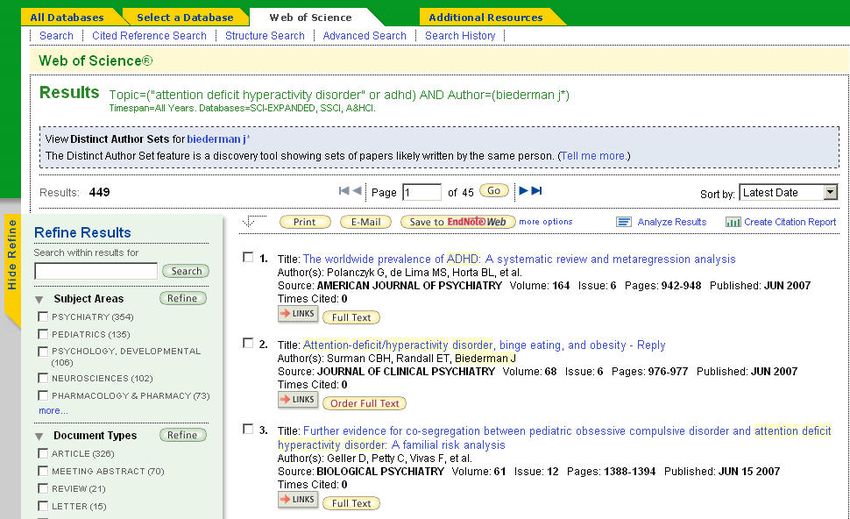Viewport: 850px width, 519px height.
Task: Click the Create Citation Report chart icon
Action: pos(733,222)
